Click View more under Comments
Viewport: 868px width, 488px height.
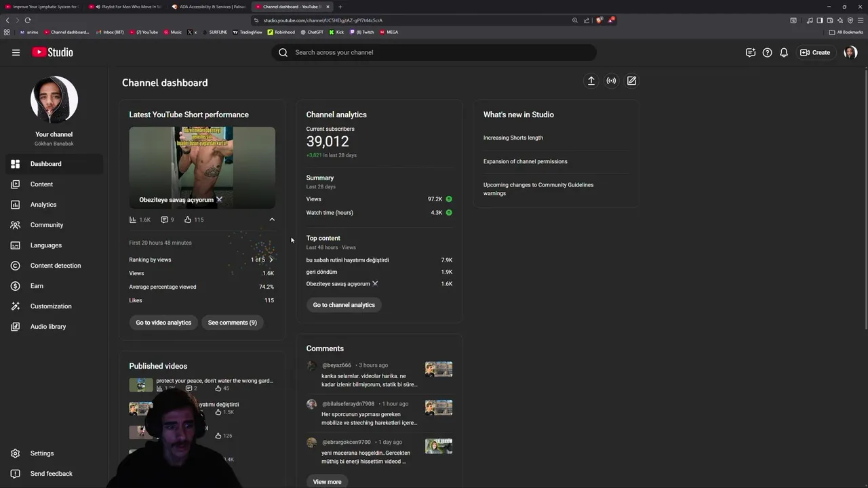pos(327,481)
